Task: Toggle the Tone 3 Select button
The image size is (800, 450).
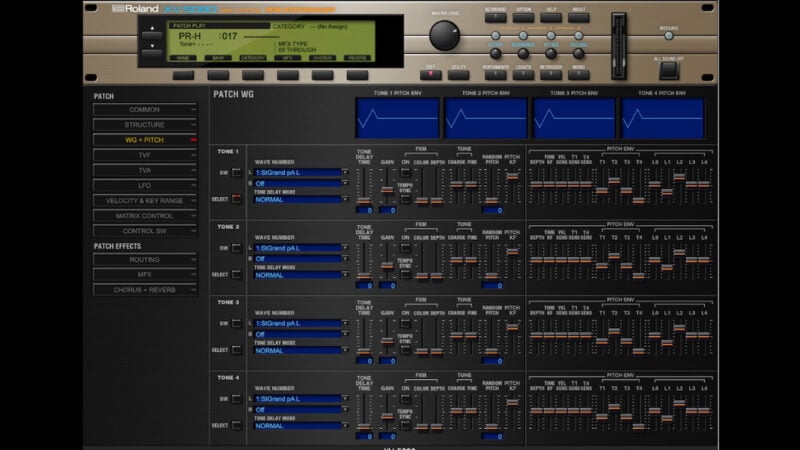Action: [236, 350]
